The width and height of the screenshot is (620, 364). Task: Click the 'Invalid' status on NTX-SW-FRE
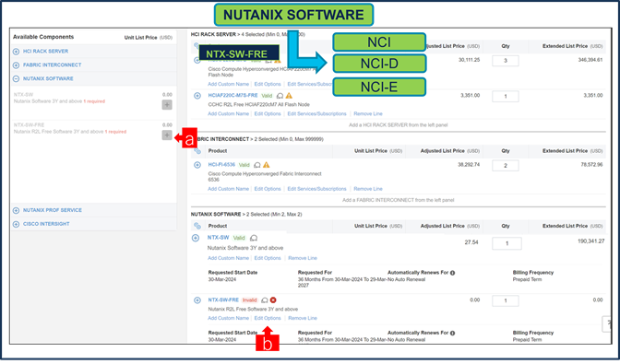coord(249,300)
